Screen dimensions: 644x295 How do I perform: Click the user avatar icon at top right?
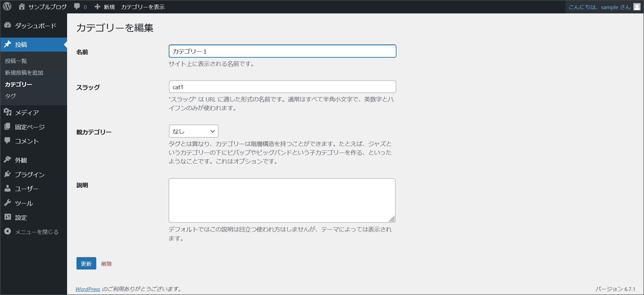coord(637,7)
